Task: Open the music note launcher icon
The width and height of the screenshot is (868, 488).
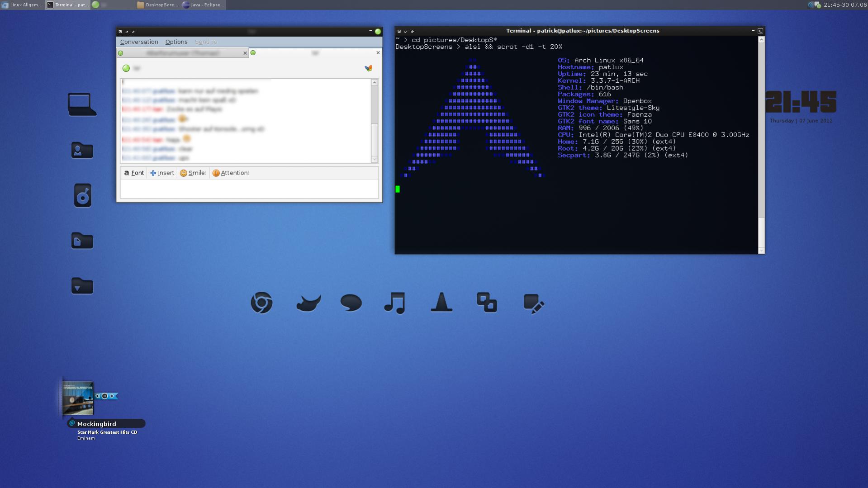Action: point(394,303)
